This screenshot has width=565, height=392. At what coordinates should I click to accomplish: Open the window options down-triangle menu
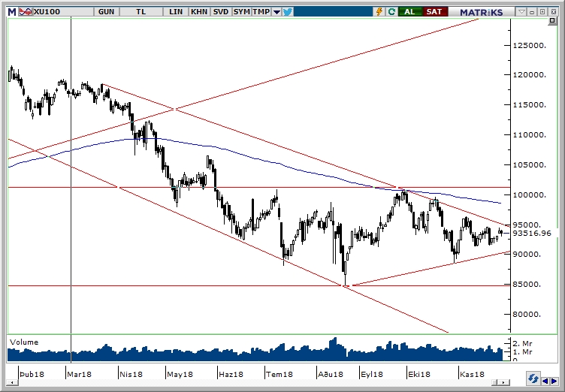coord(521,12)
